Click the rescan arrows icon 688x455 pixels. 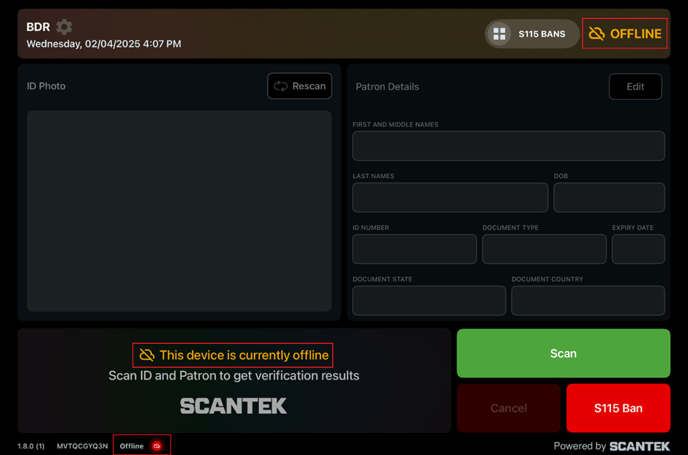click(x=281, y=86)
